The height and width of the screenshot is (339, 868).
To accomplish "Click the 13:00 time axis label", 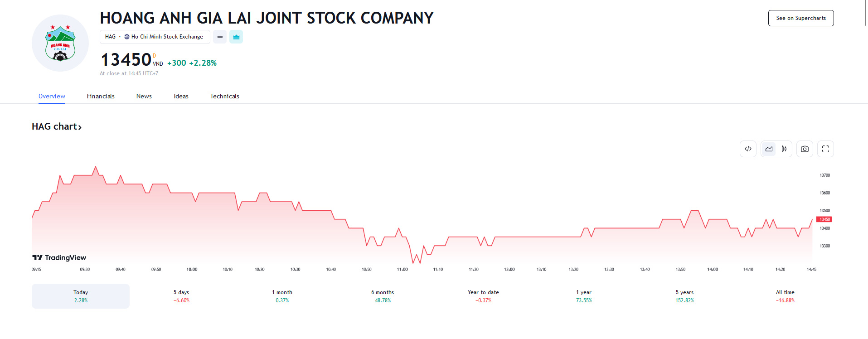I will [x=509, y=269].
